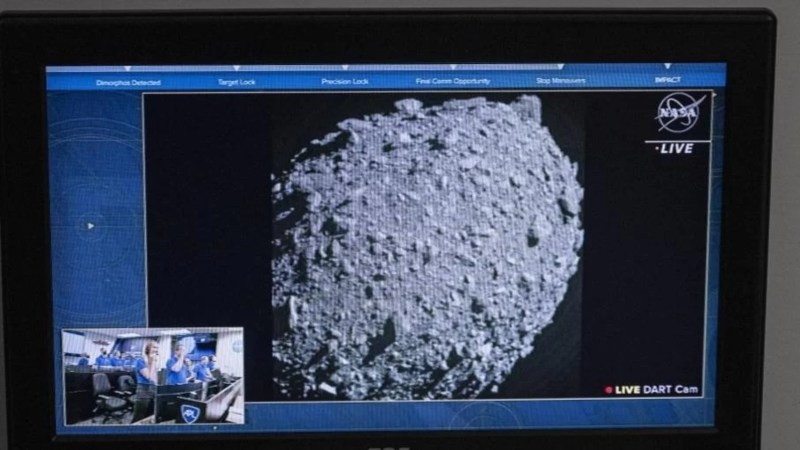Click the APL logo in control room inset
This screenshot has width=800, height=450.
188,413
